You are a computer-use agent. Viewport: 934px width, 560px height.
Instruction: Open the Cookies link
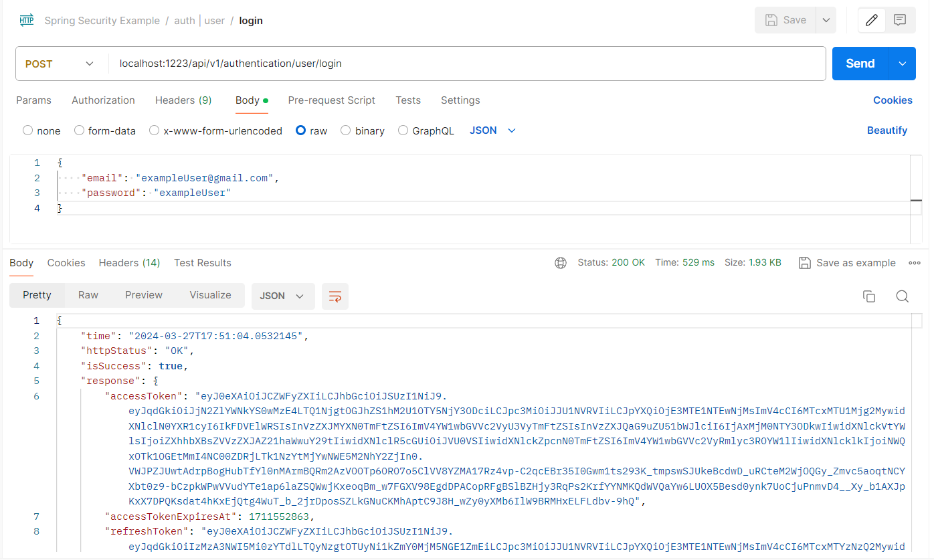[x=893, y=100]
